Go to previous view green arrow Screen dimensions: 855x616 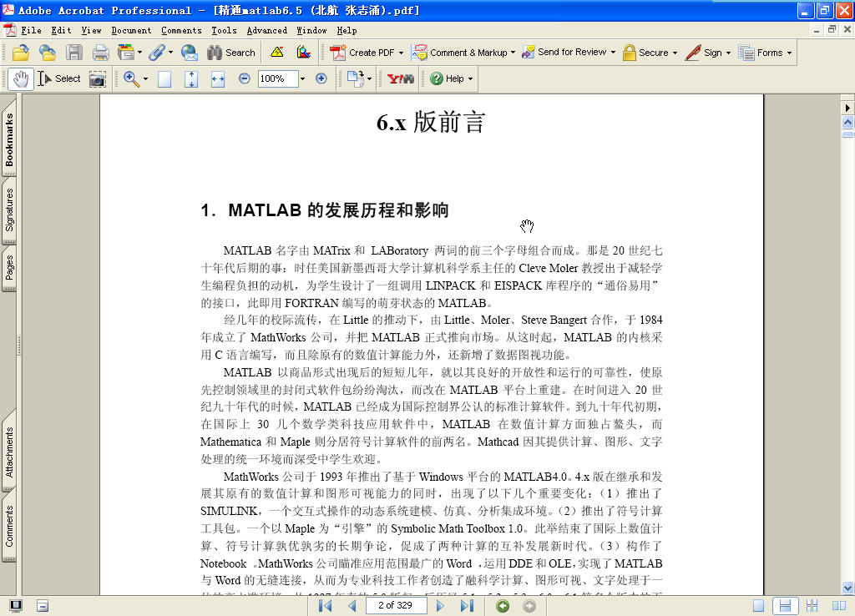(x=503, y=606)
